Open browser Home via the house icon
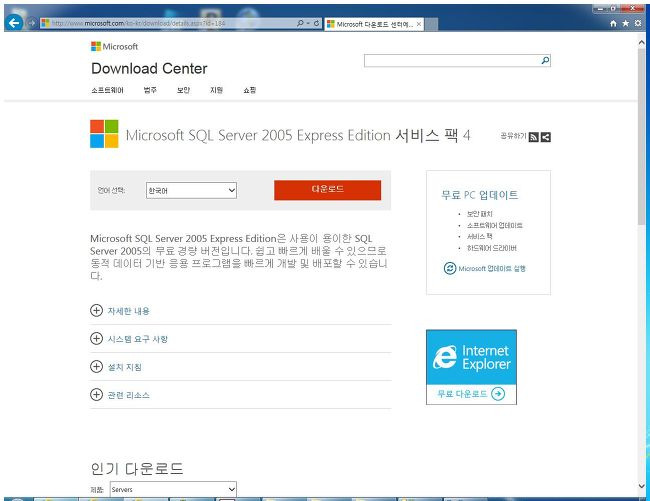650x501 pixels. pyautogui.click(x=613, y=24)
